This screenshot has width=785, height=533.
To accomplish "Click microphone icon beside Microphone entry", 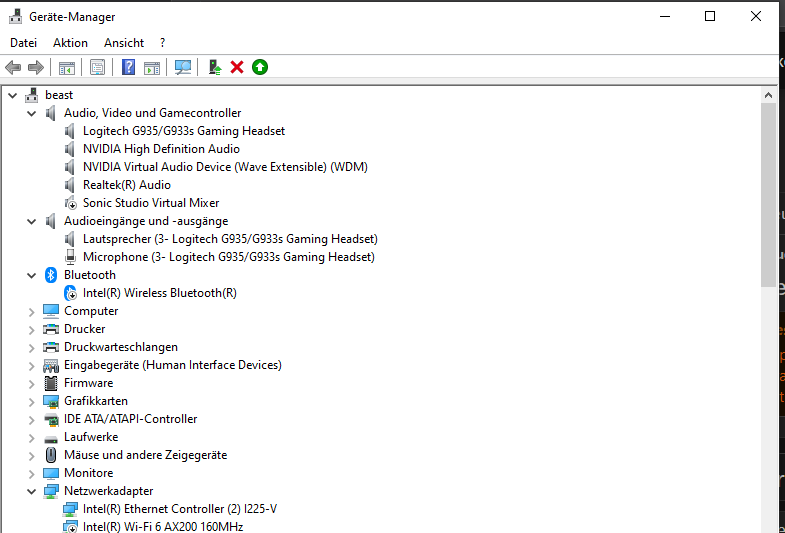I will pos(70,257).
